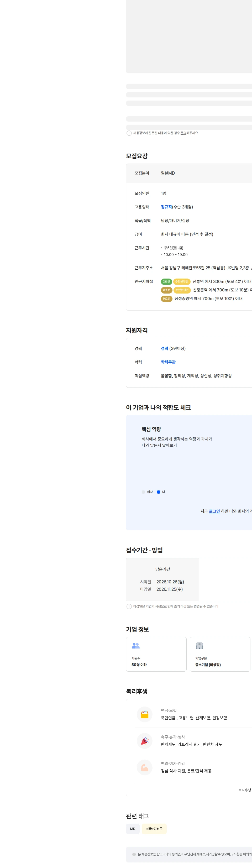This screenshot has height=868, width=252.
Task: Click the 학력무관 education link
Action: pyautogui.click(x=168, y=362)
